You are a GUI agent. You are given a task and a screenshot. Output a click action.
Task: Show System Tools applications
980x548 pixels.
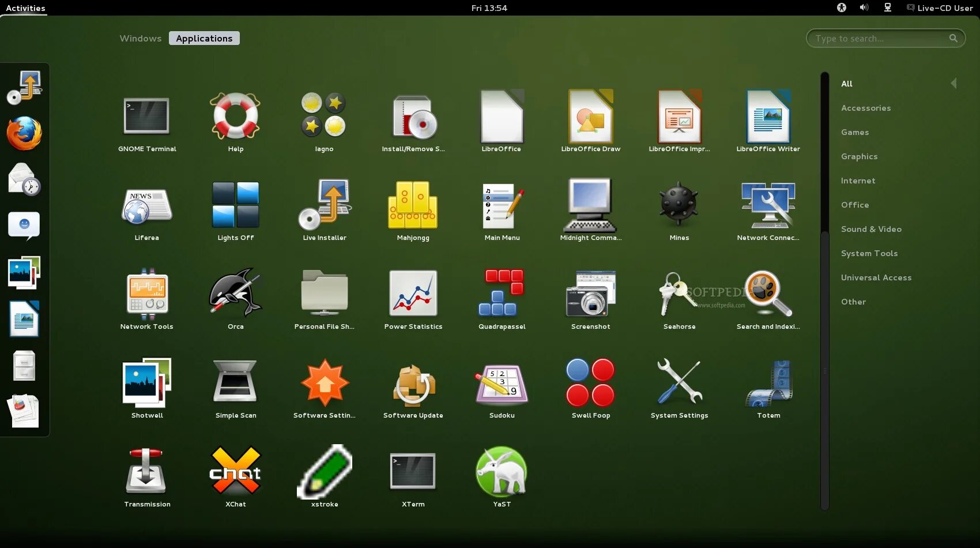(869, 253)
